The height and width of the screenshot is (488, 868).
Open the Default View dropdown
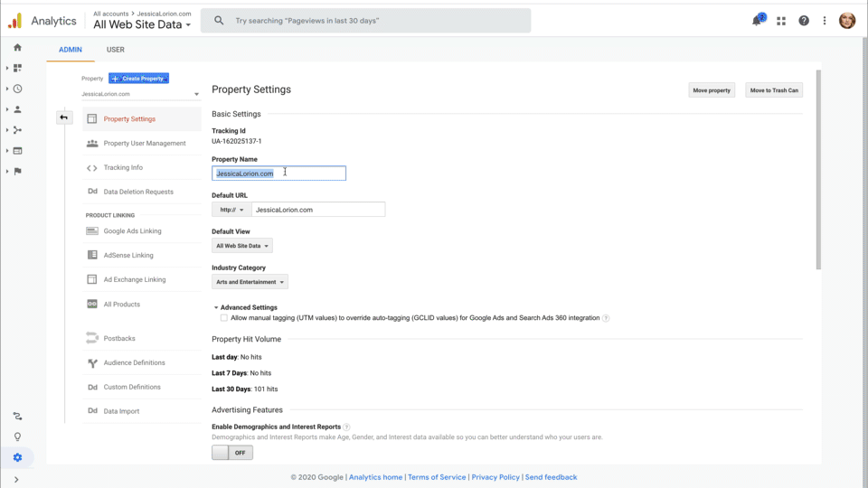click(242, 246)
